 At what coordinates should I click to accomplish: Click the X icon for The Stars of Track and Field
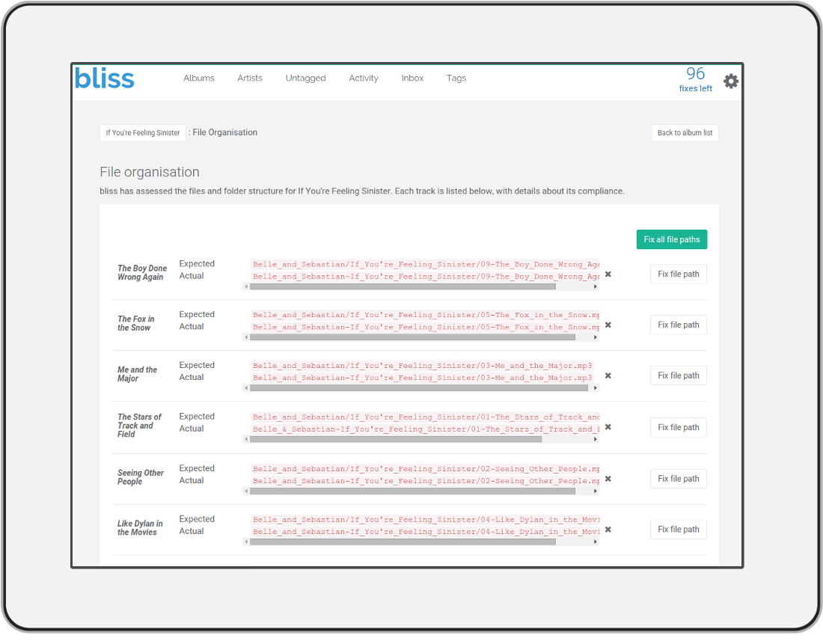[608, 427]
